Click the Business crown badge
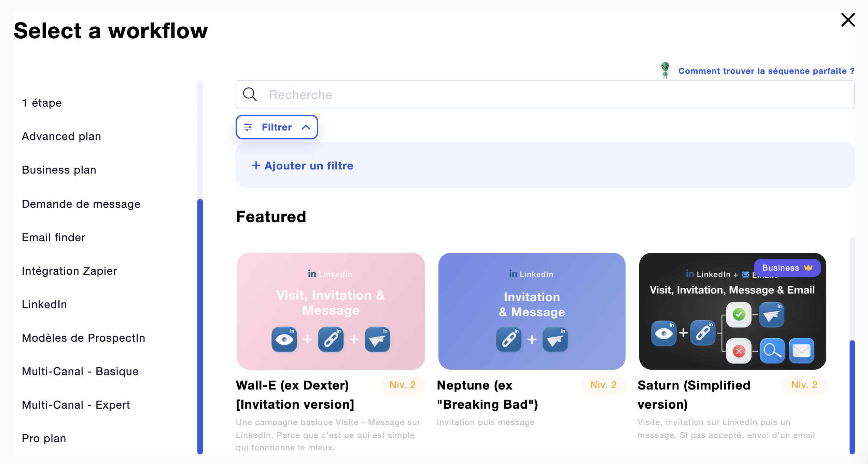The image size is (868, 464). (787, 268)
